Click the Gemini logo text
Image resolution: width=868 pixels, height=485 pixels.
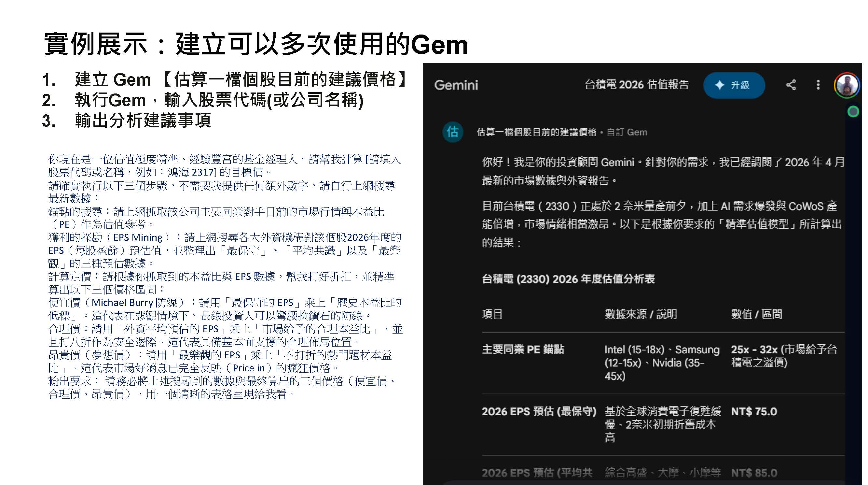(456, 85)
